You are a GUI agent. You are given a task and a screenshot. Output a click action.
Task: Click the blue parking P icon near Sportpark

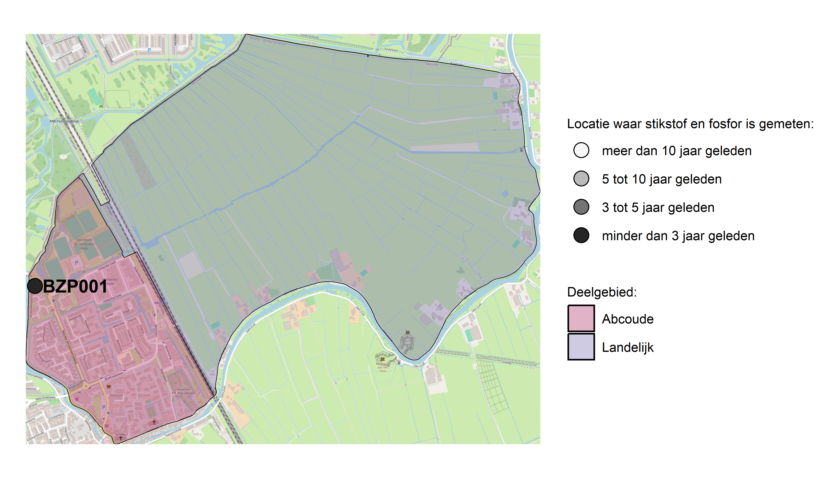(77, 263)
